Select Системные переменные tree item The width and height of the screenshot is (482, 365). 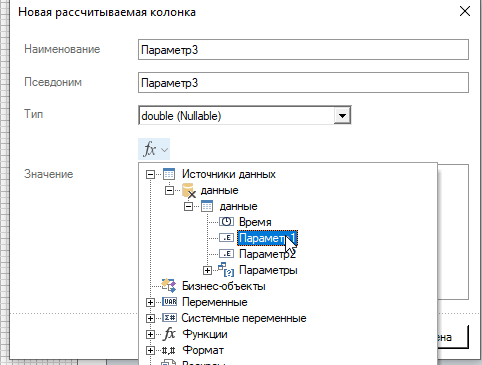pos(244,318)
